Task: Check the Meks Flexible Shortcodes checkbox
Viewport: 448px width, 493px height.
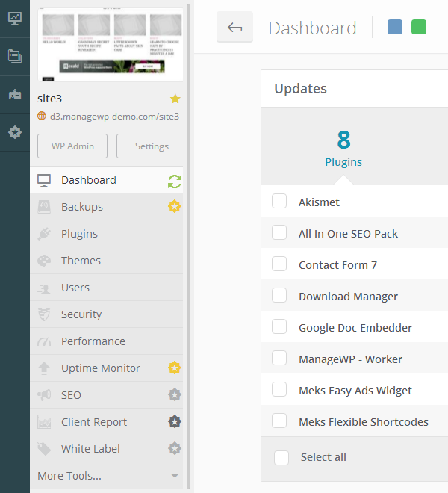Action: (279, 421)
